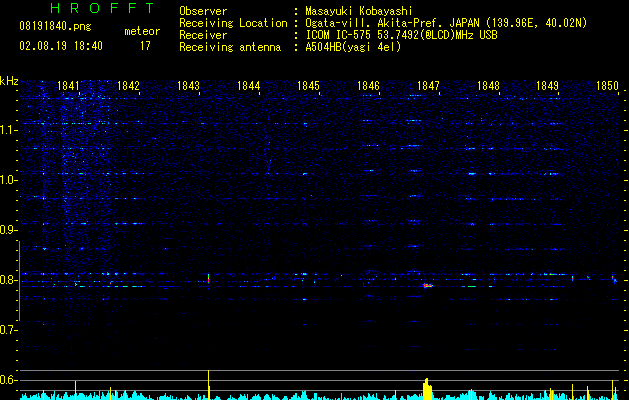
Task: Click the 1.1 kHz frequency label
Action: click(x=9, y=130)
